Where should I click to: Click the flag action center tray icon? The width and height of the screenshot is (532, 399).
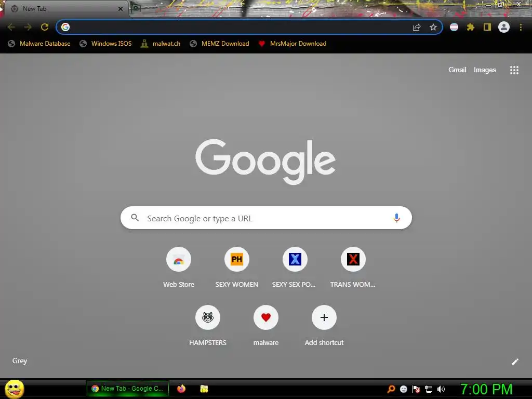(x=416, y=389)
